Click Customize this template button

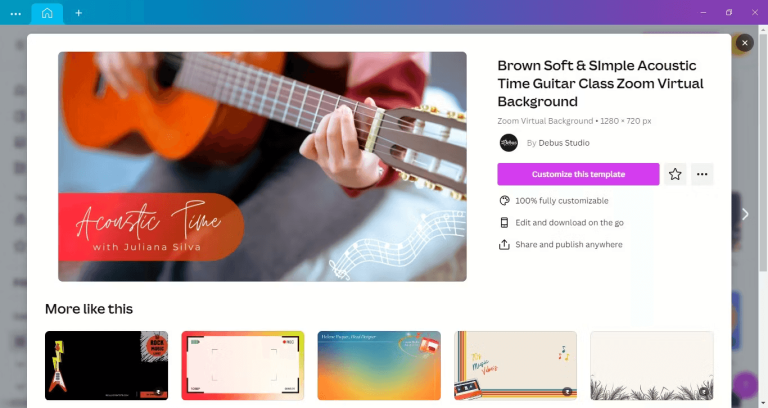578,174
